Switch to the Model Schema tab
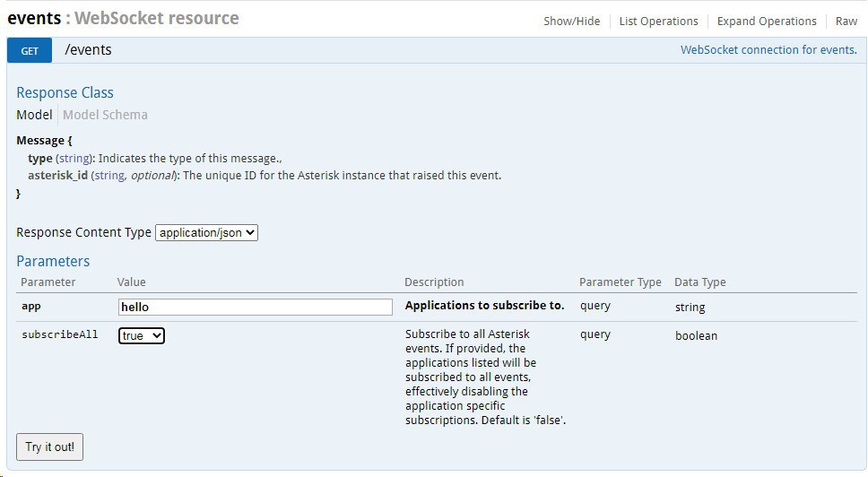 tap(105, 115)
